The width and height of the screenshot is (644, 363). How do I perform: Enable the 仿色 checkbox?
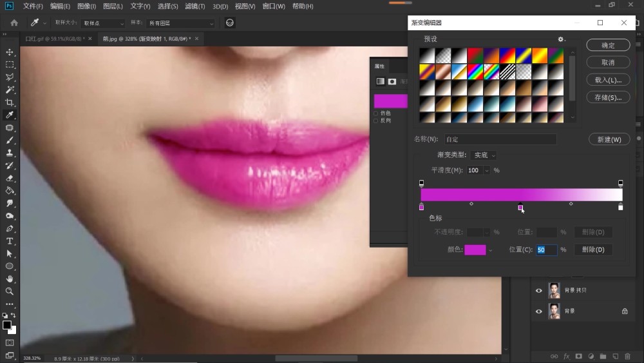pyautogui.click(x=376, y=113)
